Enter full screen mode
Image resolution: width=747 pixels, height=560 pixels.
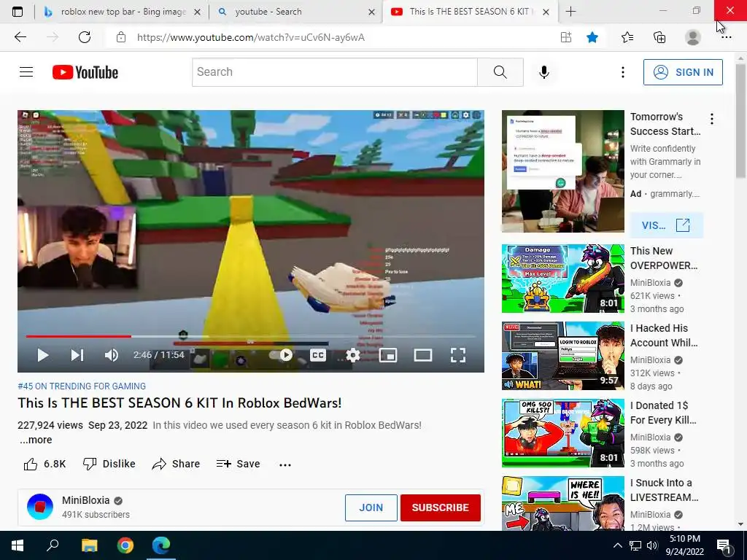pyautogui.click(x=458, y=355)
